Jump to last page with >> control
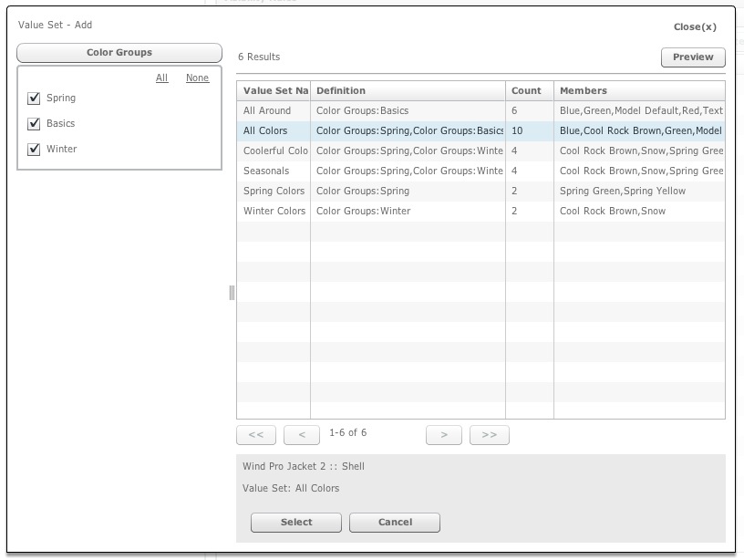 (490, 434)
